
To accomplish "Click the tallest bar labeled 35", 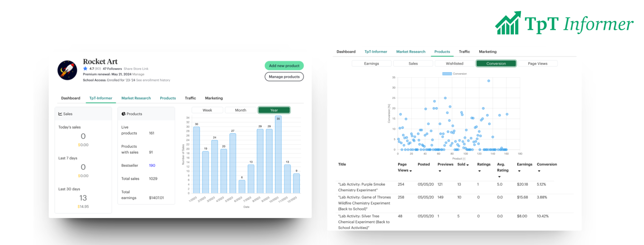I will 278,155.
